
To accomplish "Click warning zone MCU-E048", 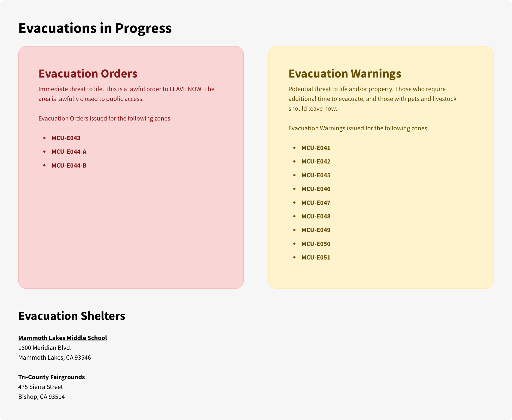I will point(316,217).
